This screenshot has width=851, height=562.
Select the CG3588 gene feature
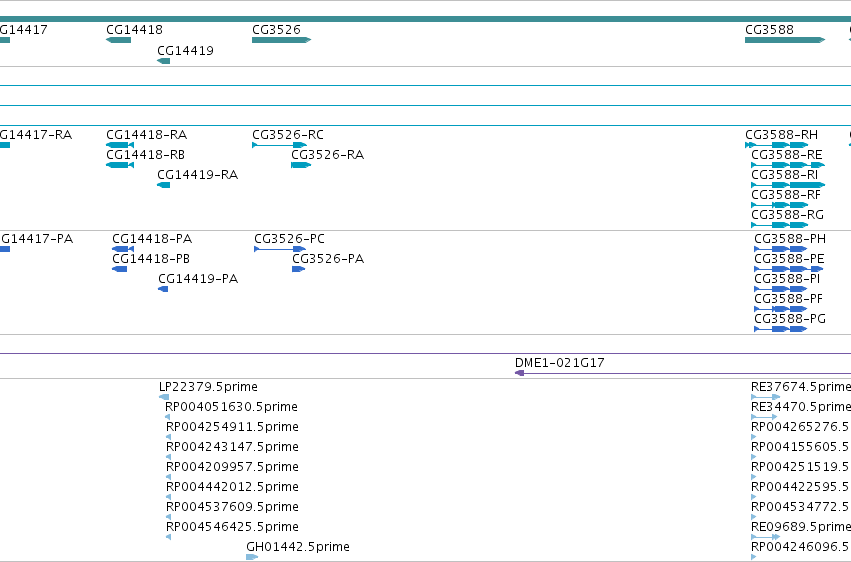coord(785,40)
